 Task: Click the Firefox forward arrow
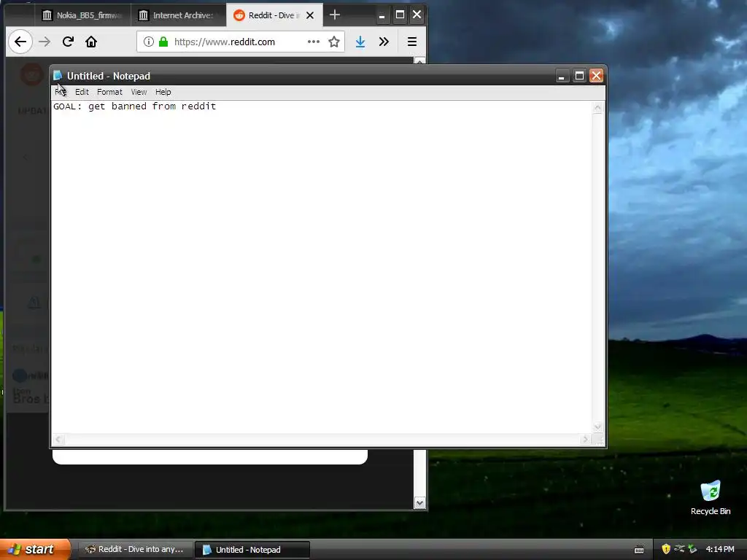tap(44, 42)
